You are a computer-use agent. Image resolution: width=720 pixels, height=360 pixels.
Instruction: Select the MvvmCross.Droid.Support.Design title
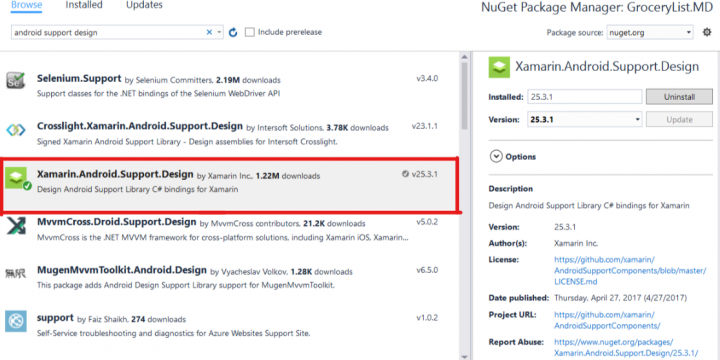point(117,222)
